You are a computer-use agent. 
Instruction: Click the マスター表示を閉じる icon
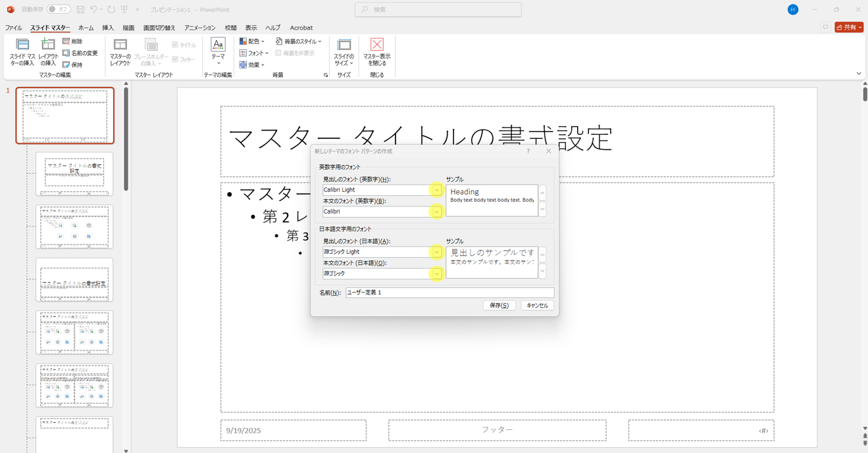click(376, 45)
